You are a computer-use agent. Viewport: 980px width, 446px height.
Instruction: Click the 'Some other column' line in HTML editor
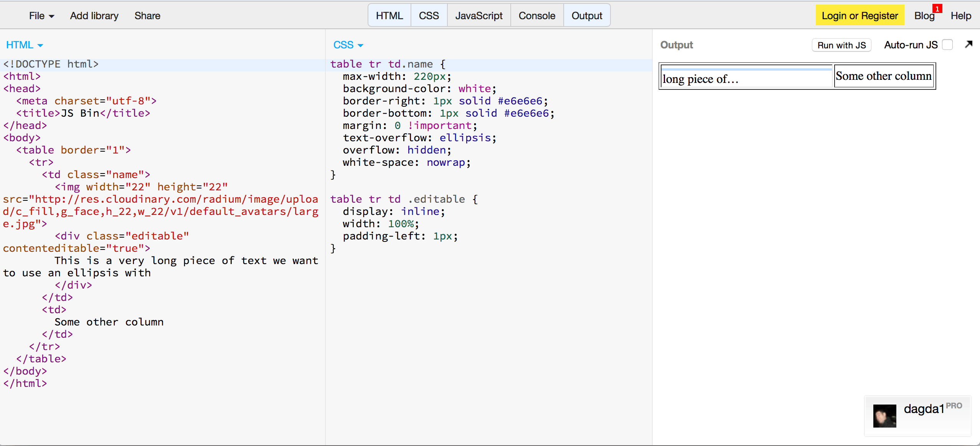click(109, 322)
